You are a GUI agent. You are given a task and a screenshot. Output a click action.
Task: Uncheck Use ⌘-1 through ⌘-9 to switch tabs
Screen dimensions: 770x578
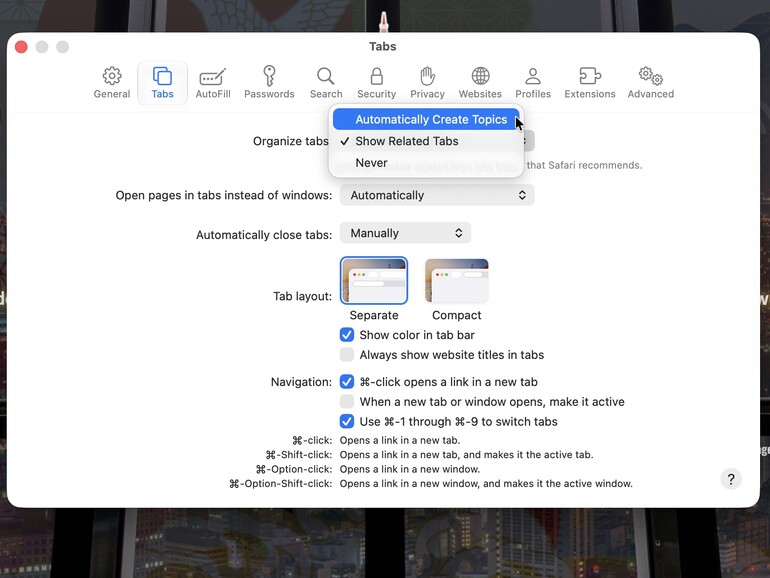point(347,421)
